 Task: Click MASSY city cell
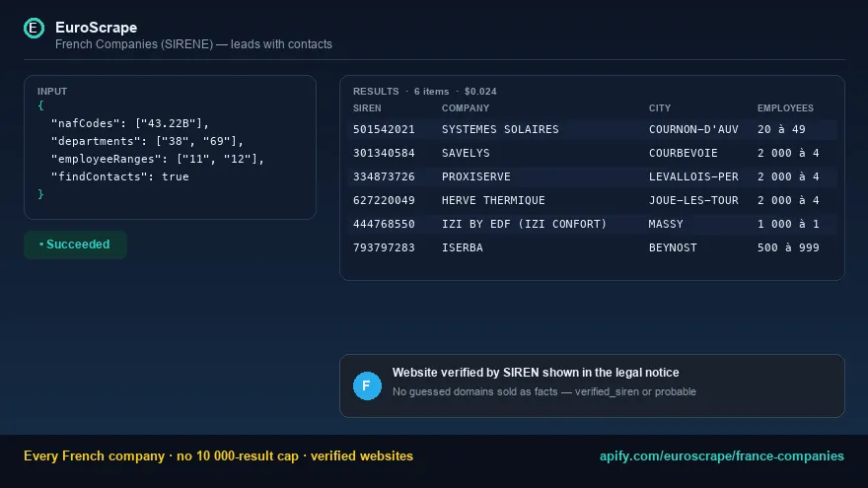666,224
